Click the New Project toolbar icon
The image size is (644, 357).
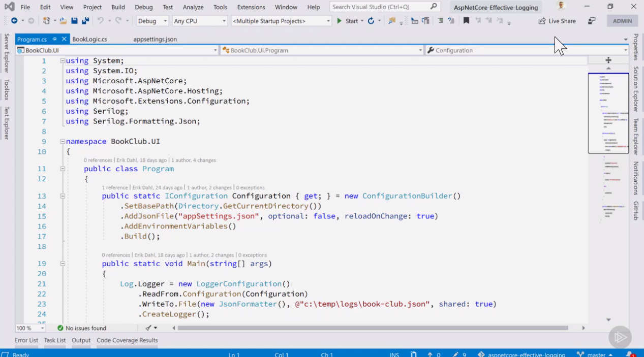click(x=46, y=21)
